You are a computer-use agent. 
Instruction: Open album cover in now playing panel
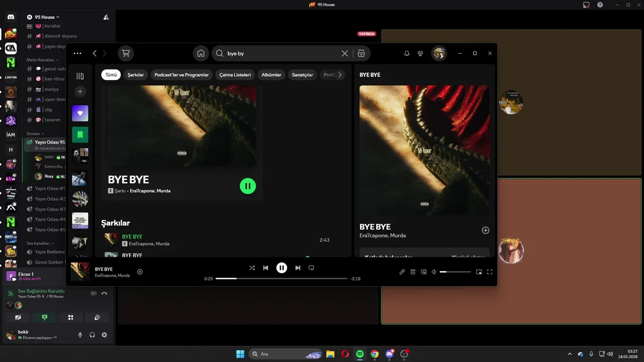[x=424, y=150]
